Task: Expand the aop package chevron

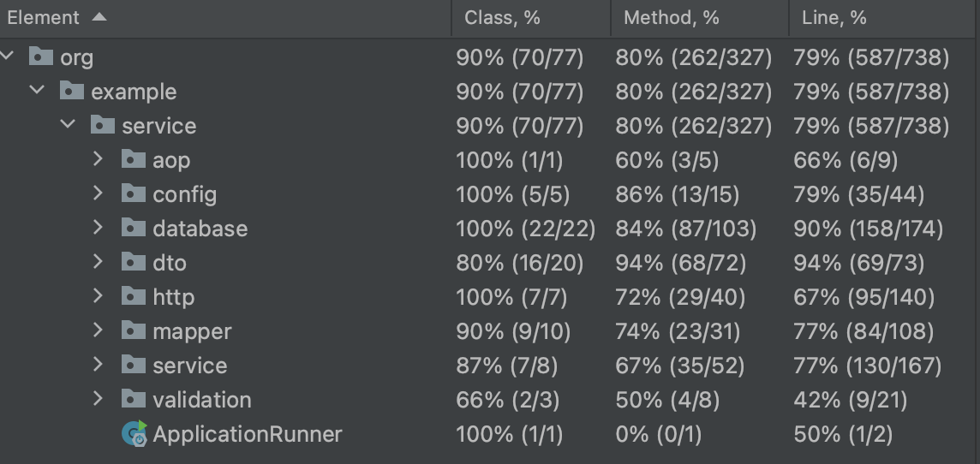Action: [98, 159]
